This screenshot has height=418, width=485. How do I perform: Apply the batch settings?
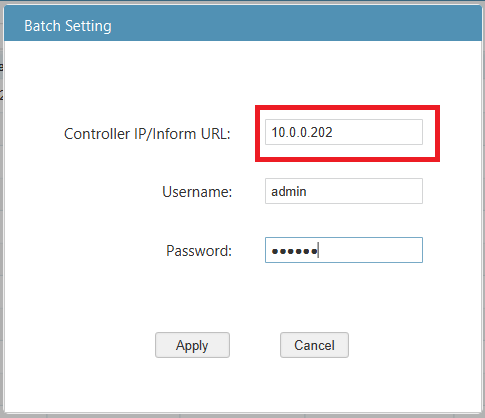tap(192, 345)
